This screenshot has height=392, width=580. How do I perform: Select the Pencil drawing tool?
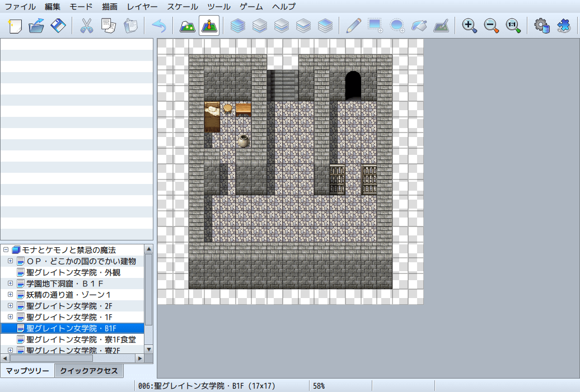pyautogui.click(x=352, y=25)
